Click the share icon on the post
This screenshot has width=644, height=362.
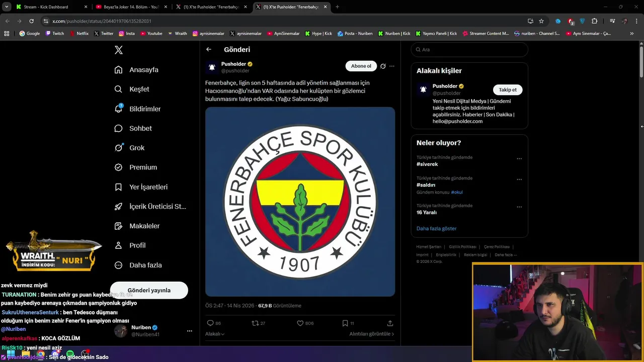[x=390, y=323]
